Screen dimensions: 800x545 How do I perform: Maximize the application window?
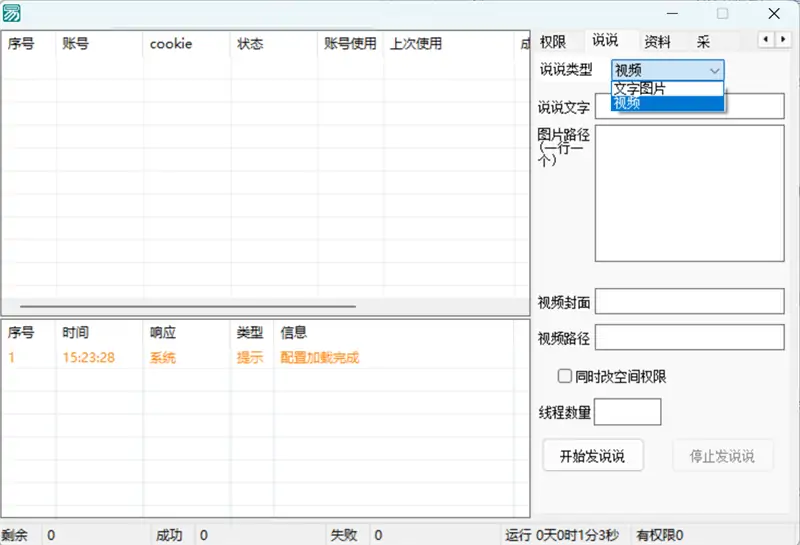722,14
